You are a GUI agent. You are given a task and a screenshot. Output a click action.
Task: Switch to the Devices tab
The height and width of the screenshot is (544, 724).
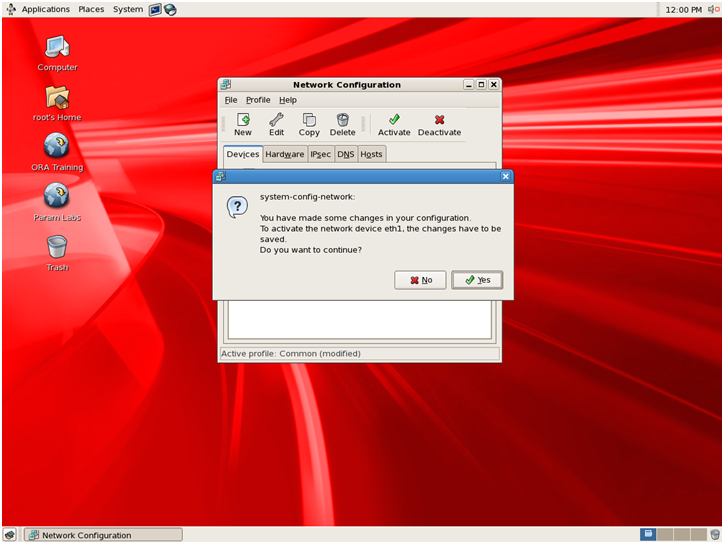pyautogui.click(x=243, y=154)
